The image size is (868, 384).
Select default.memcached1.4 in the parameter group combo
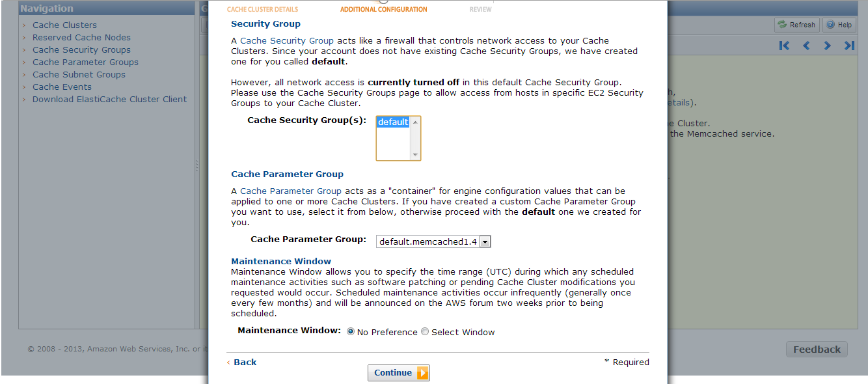426,241
